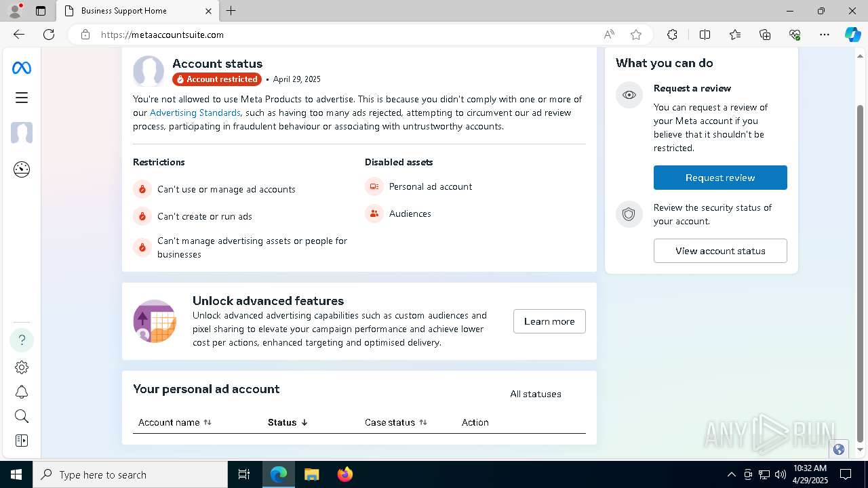The image size is (868, 488).
Task: Refresh the page
Action: pos(49,35)
